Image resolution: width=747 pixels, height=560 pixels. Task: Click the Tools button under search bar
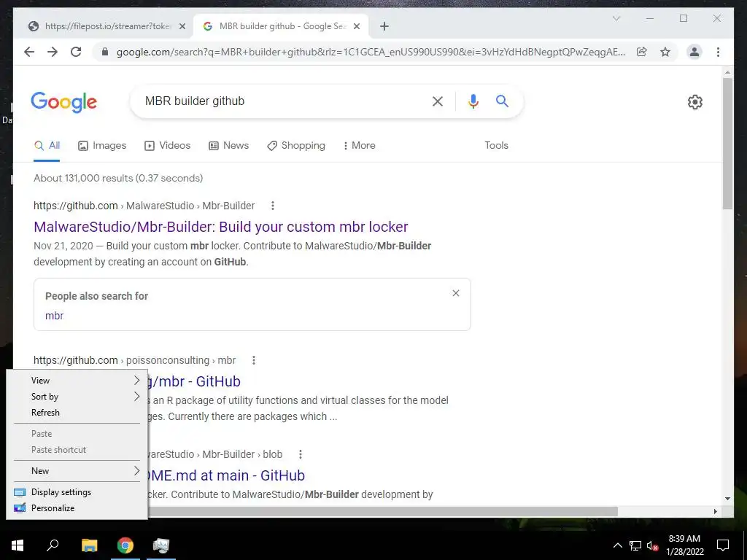pos(496,145)
